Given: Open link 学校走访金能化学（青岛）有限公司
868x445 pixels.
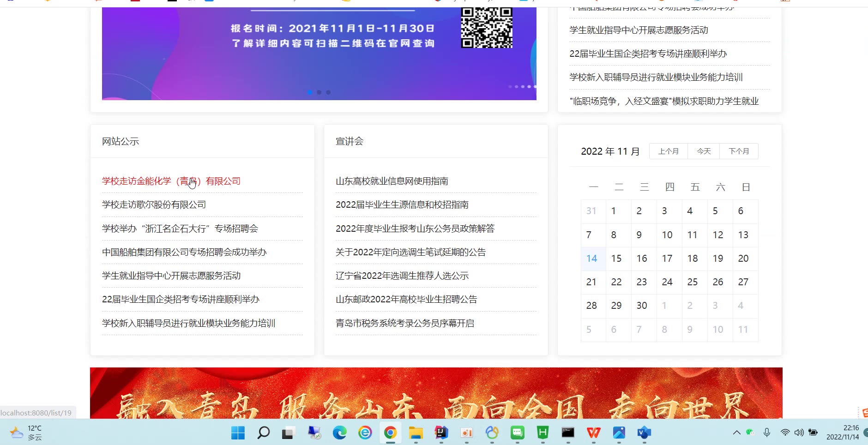Looking at the screenshot, I should click(171, 181).
